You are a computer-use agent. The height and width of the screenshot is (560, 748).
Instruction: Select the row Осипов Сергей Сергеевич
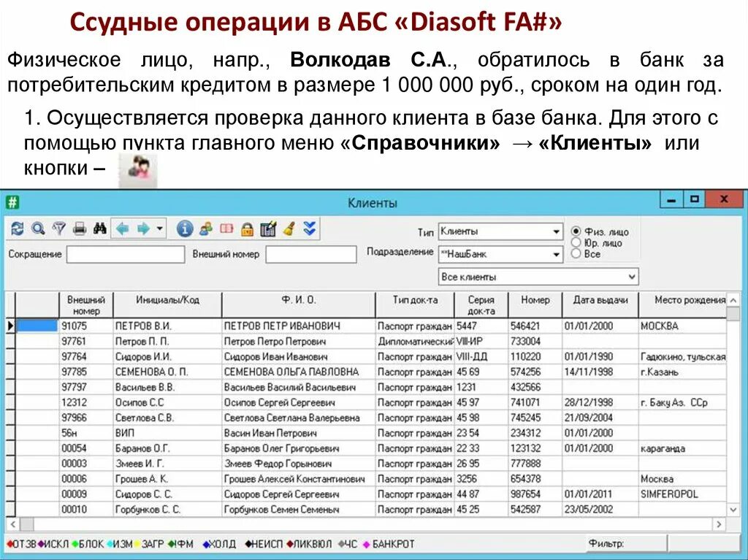(x=367, y=402)
